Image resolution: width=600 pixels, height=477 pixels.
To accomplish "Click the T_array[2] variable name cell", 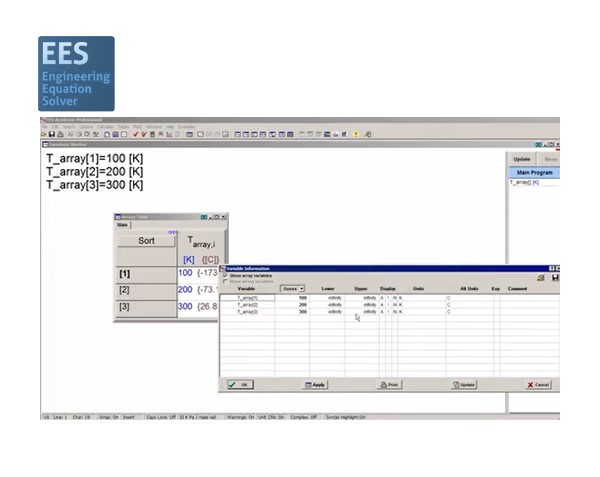I will 247,305.
